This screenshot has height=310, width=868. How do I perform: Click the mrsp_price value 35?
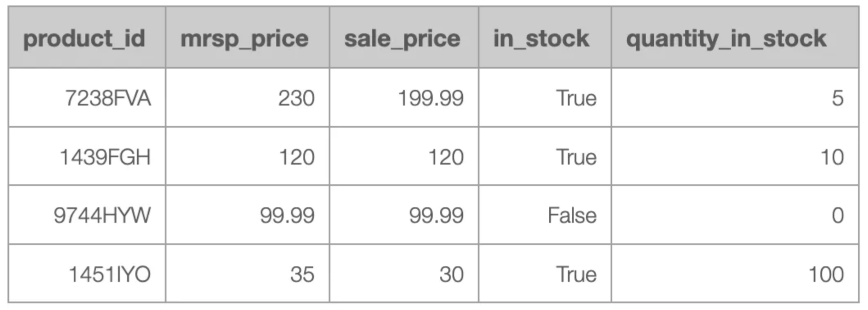(302, 274)
